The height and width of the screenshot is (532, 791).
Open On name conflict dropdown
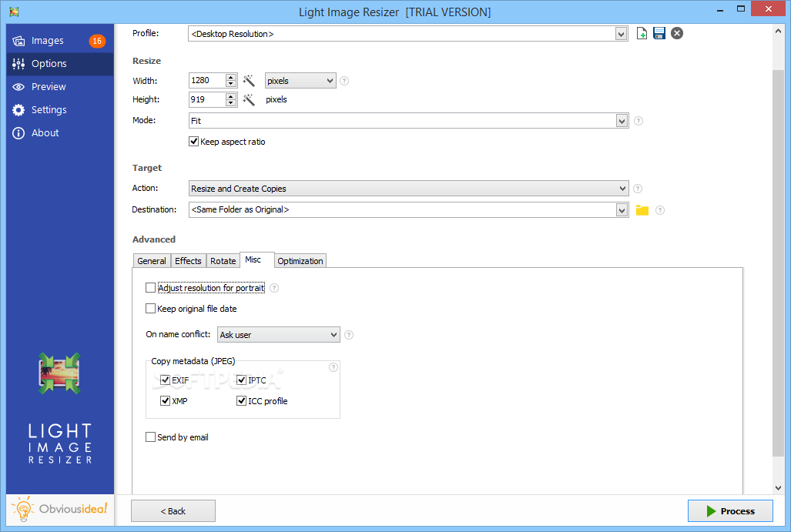279,335
